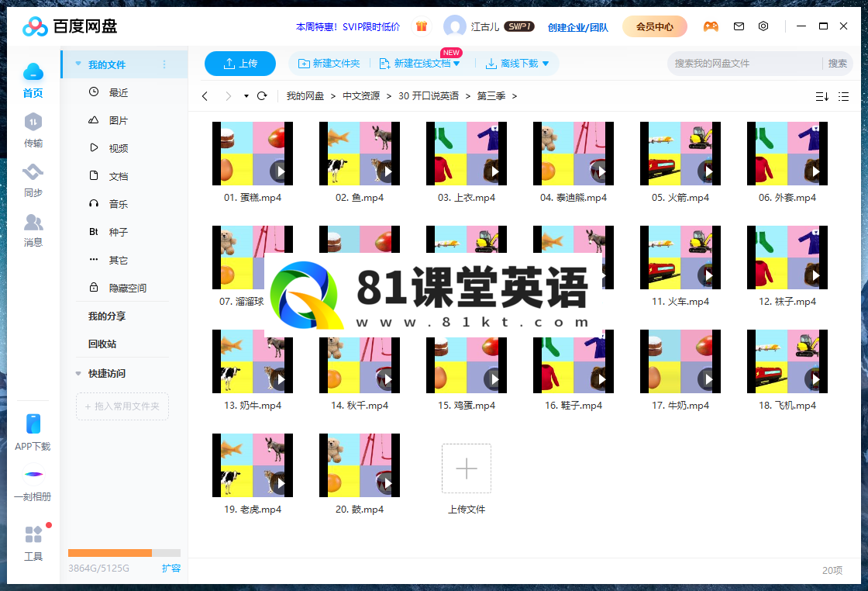The image size is (868, 591).
Task: Click the 本周特惠 SVIP promotion link
Action: click(348, 26)
